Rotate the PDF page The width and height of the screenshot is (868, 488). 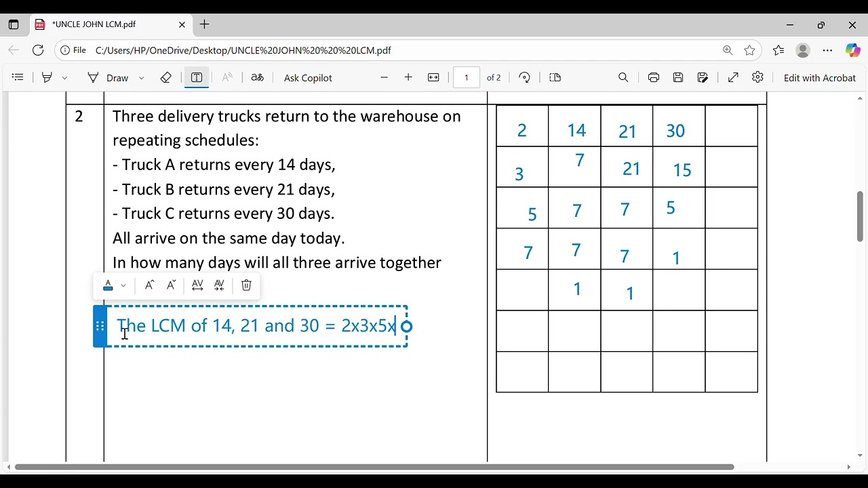tap(524, 78)
